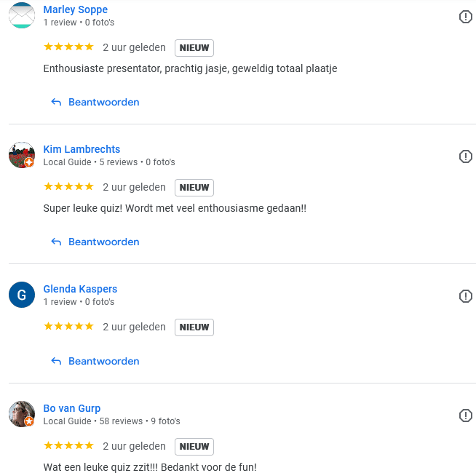Screen dimensions: 476x473
Task: Click Beantwoorden under Marley Soppe's review
Action: pos(103,102)
